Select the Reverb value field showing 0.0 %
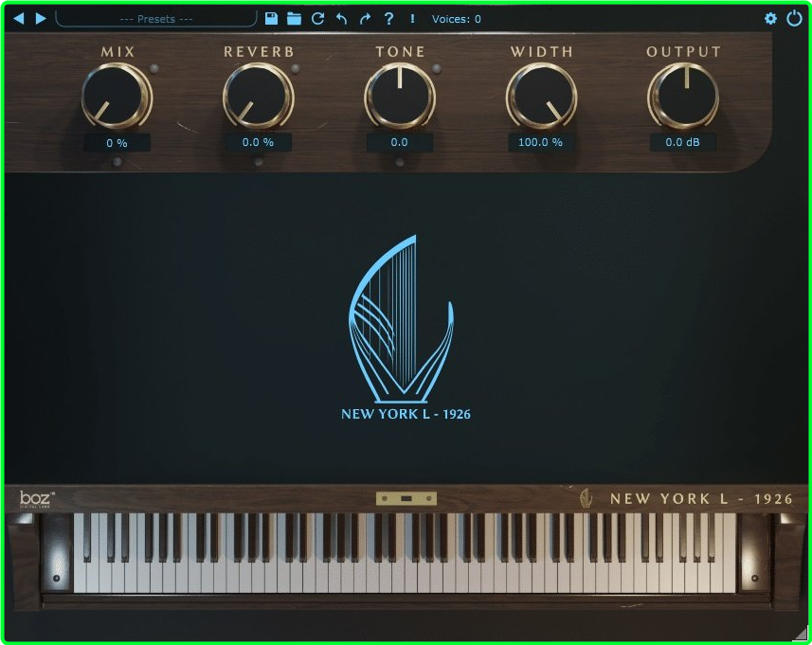 pos(259,142)
